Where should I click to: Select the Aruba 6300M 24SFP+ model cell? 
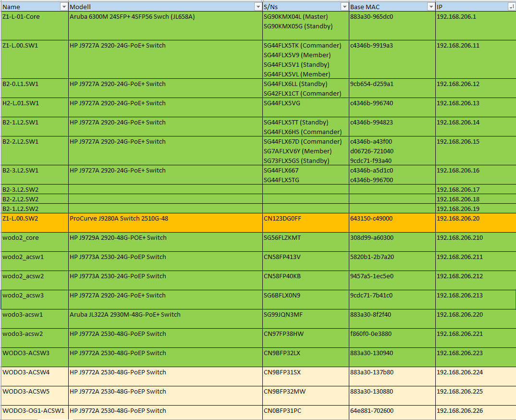click(165, 26)
